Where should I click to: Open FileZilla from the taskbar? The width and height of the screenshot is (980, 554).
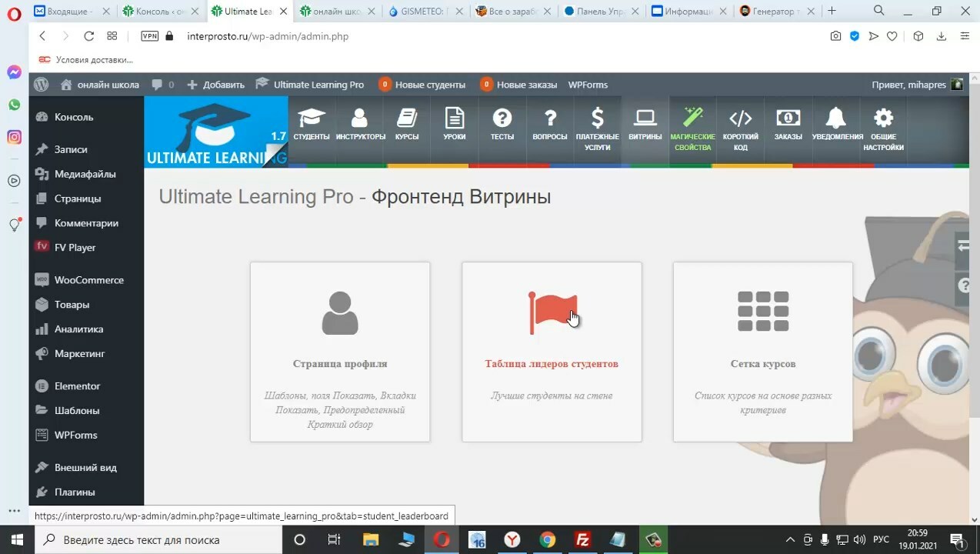[582, 539]
